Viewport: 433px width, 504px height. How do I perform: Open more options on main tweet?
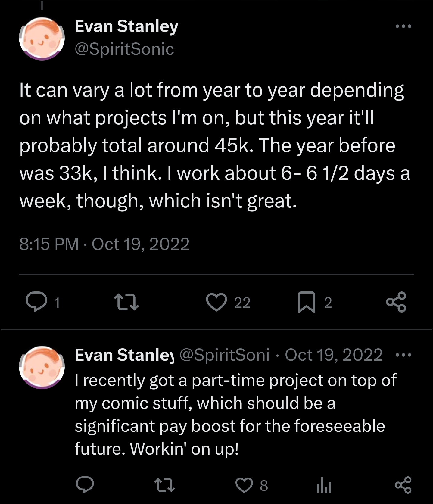pos(403,26)
